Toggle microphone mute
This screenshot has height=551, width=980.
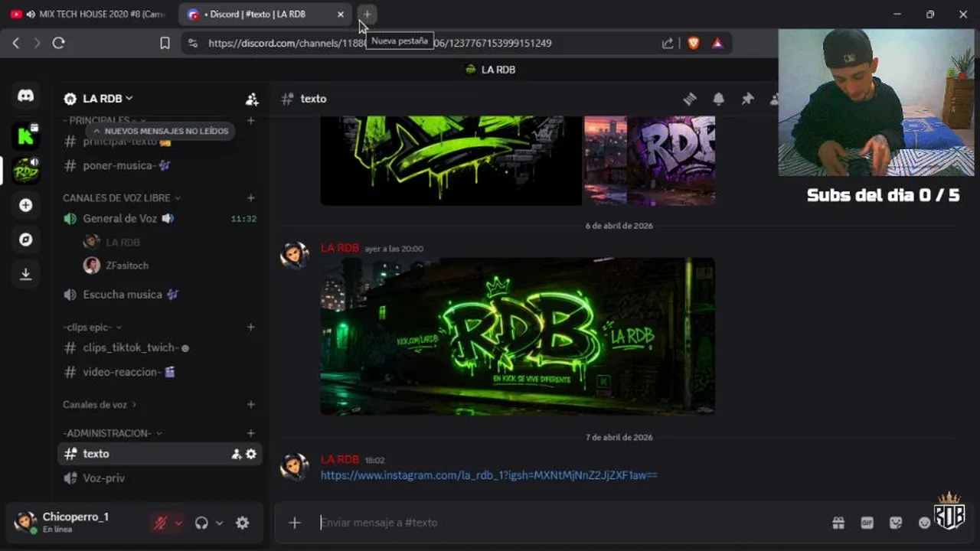coord(161,523)
